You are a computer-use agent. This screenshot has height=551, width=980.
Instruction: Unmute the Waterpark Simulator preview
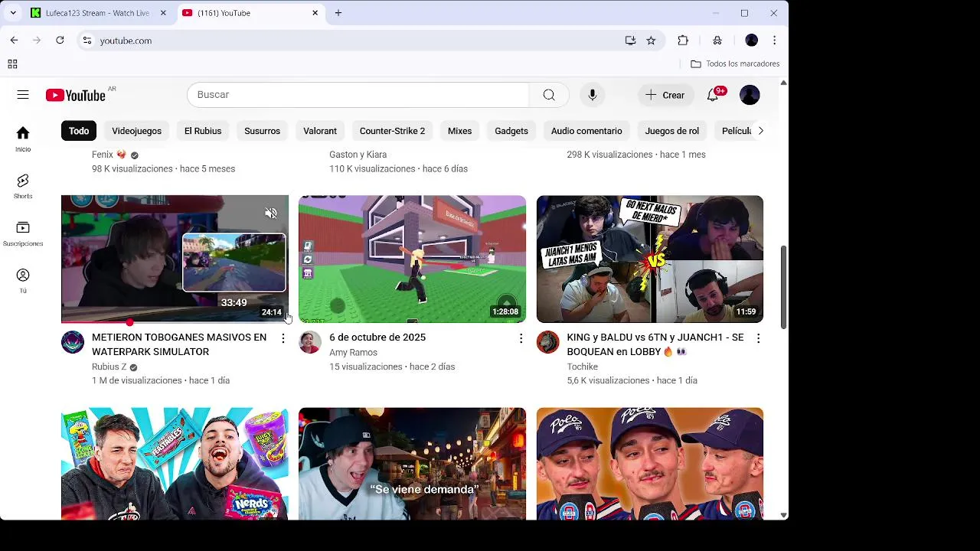pos(271,213)
